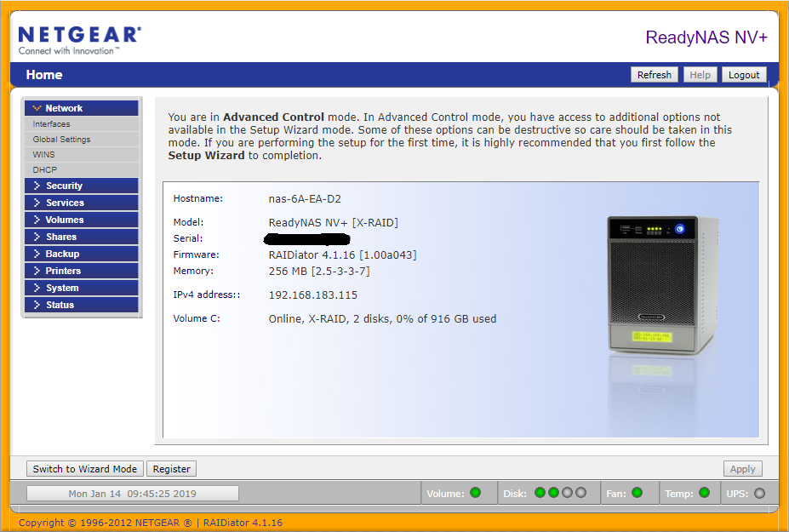Select the DHCP submenu item
Image resolution: width=789 pixels, height=532 pixels.
coord(45,170)
